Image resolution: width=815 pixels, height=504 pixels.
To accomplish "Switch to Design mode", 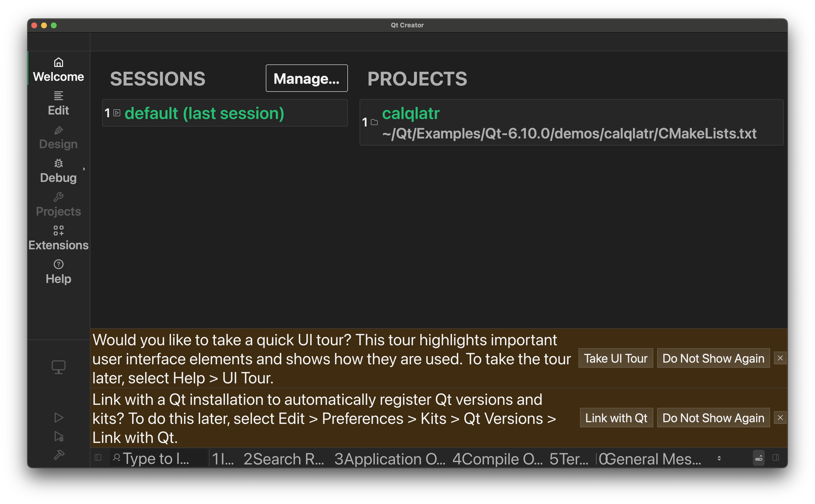I will pyautogui.click(x=58, y=137).
